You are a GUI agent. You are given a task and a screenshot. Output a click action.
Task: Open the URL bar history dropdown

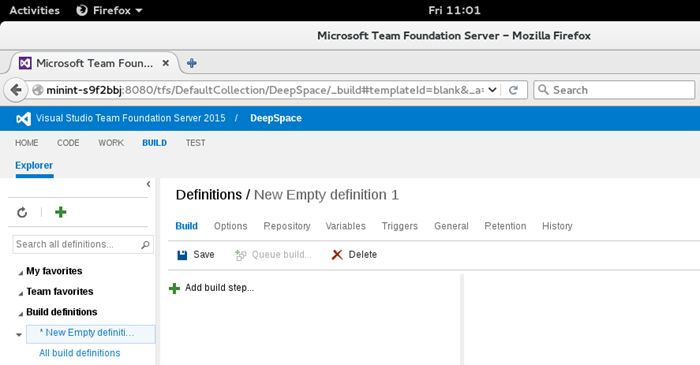(x=492, y=90)
